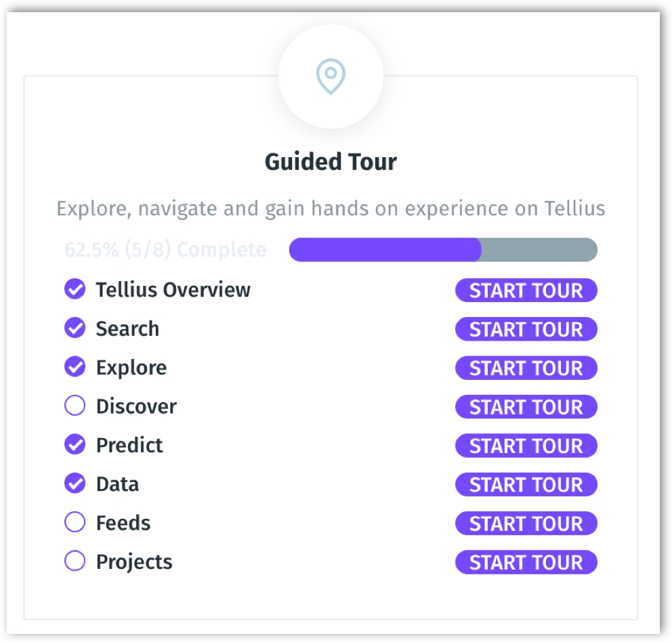The width and height of the screenshot is (672, 642).
Task: Launch the Projects tour
Action: pos(526,562)
